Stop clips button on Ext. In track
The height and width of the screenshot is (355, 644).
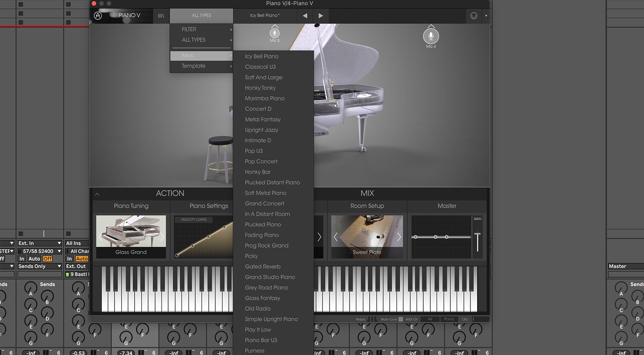click(x=21, y=233)
